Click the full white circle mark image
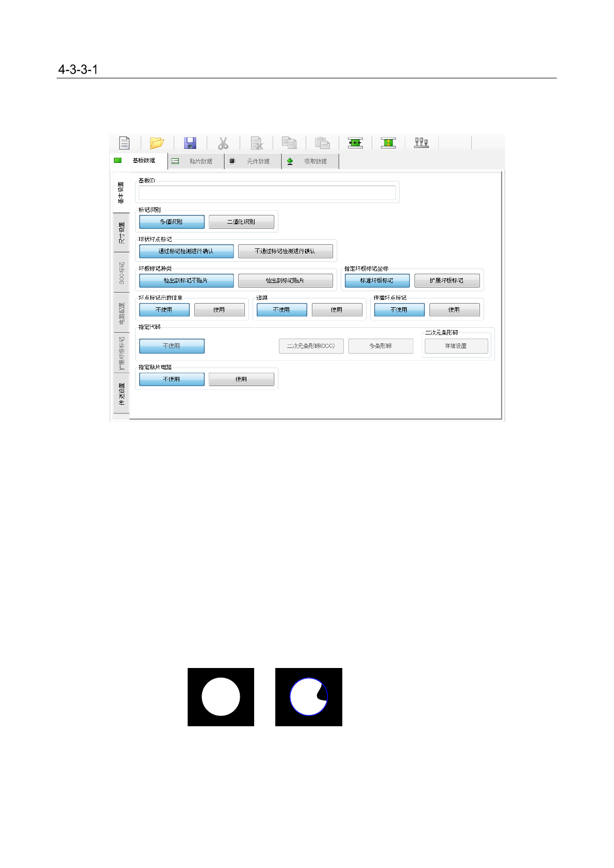Viewport: 614px width, 868px height. tap(221, 697)
